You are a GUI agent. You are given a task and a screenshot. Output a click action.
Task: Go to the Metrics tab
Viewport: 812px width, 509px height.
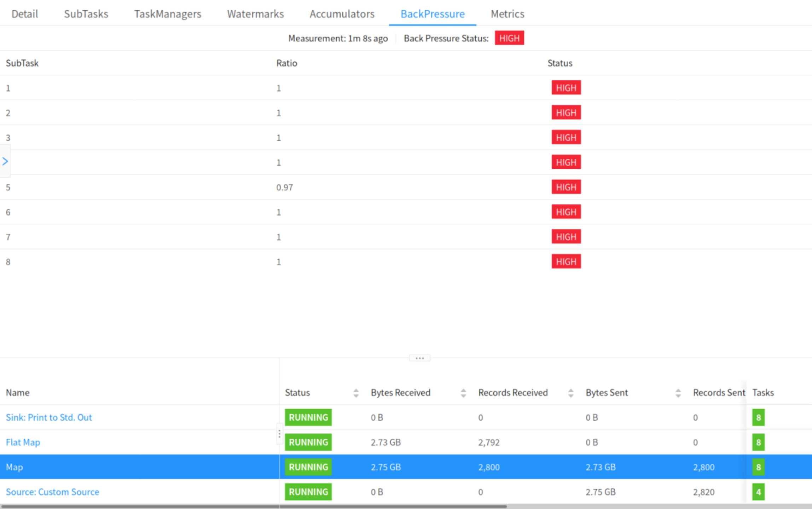[507, 14]
